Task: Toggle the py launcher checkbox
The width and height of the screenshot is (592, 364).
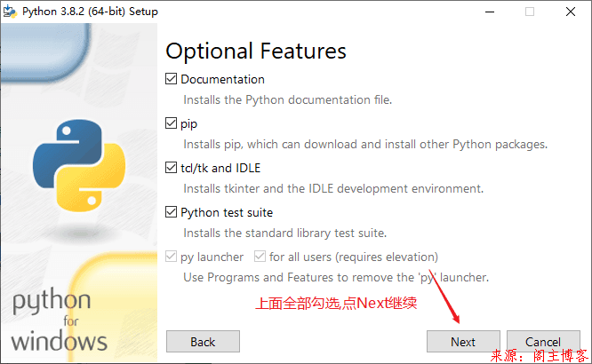Action: click(171, 257)
